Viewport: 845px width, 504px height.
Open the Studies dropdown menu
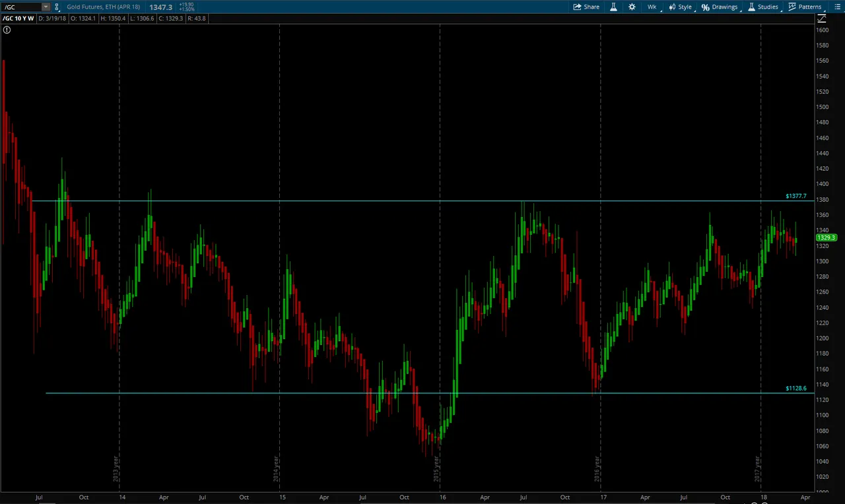click(764, 7)
